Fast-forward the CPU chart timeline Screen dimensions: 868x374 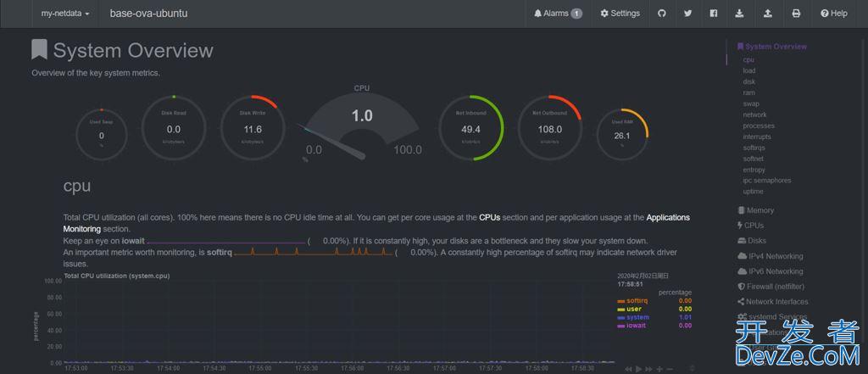point(648,369)
